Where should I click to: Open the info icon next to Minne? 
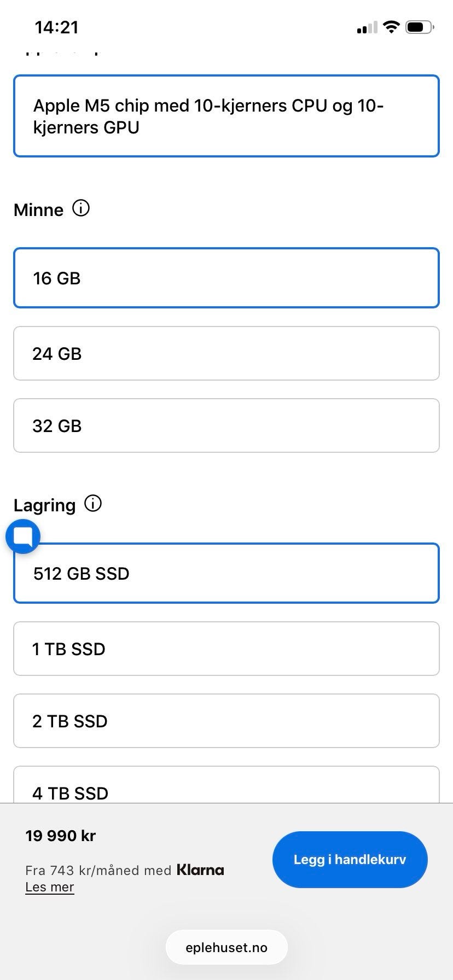[81, 208]
